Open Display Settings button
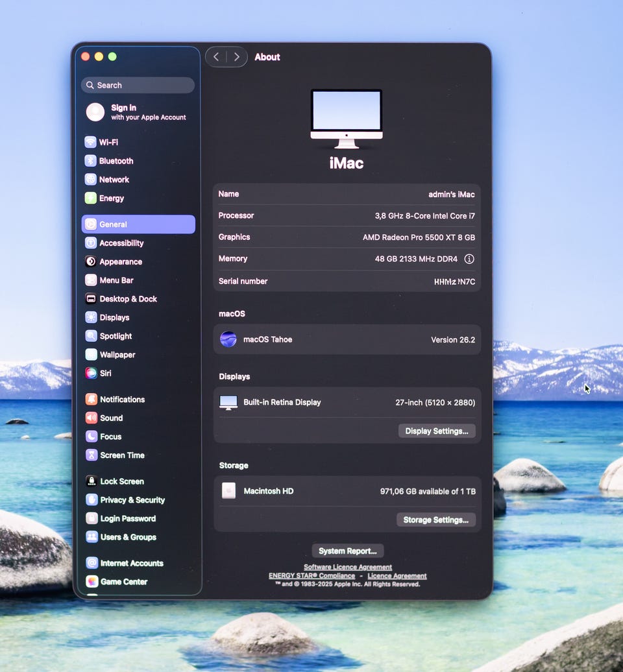Viewport: 623px width, 672px height. click(x=437, y=431)
